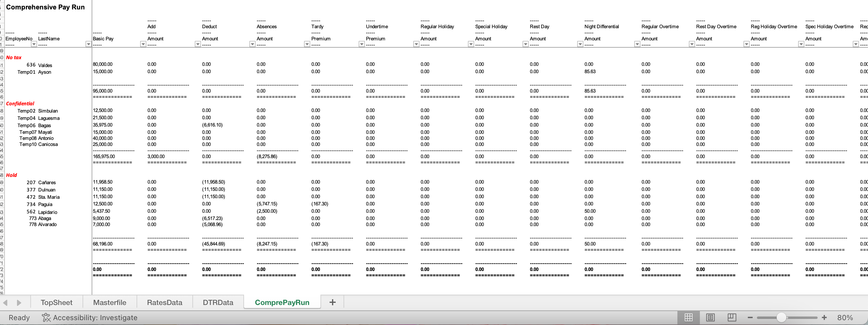This screenshot has height=325, width=868.
Task: Select the No tax subtotal 95,000.00
Action: click(103, 91)
